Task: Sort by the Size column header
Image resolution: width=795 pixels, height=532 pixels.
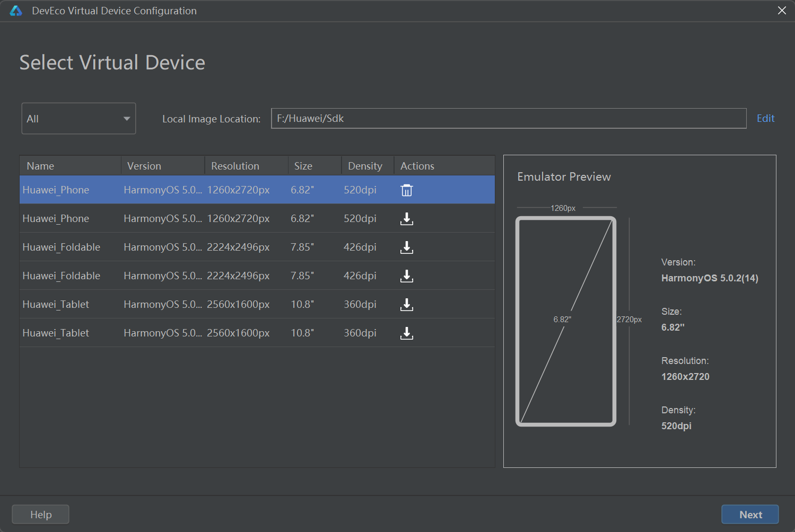Action: pos(315,166)
